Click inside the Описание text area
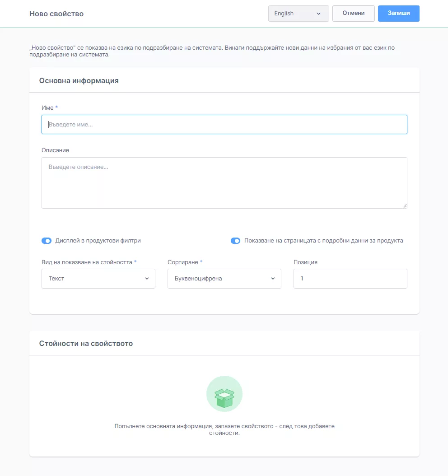This screenshot has height=476, width=448. tap(224, 183)
